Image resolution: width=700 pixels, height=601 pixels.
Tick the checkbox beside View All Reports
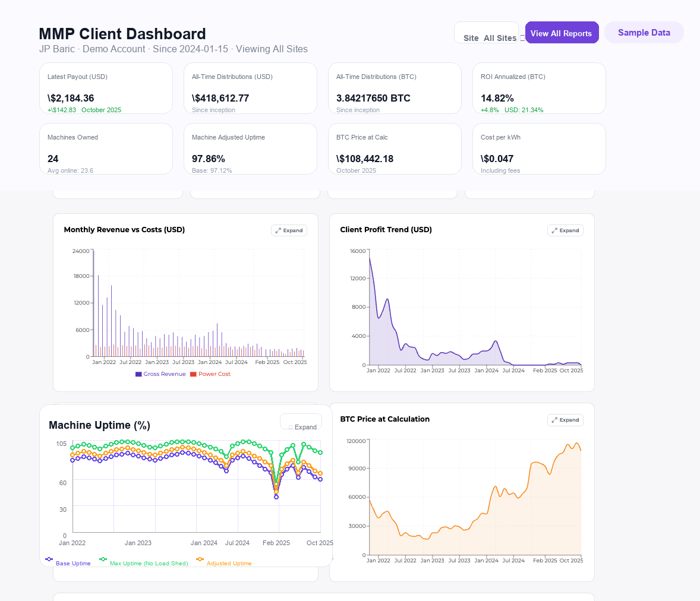pyautogui.click(x=522, y=37)
